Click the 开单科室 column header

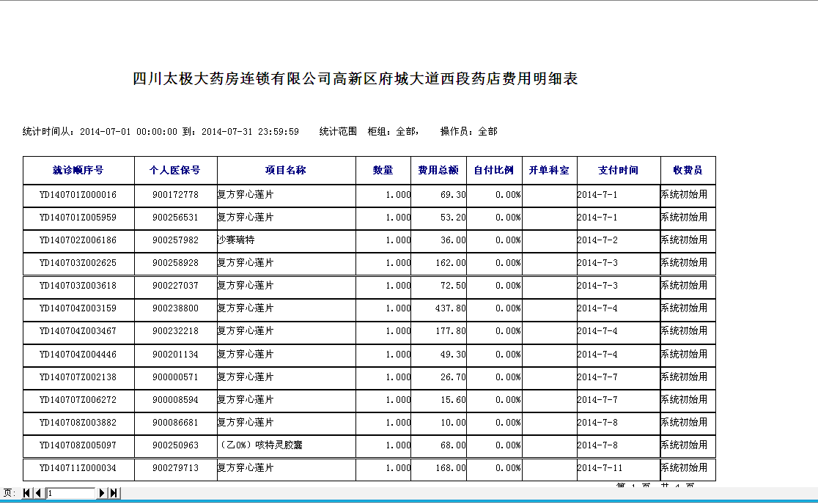tap(549, 171)
